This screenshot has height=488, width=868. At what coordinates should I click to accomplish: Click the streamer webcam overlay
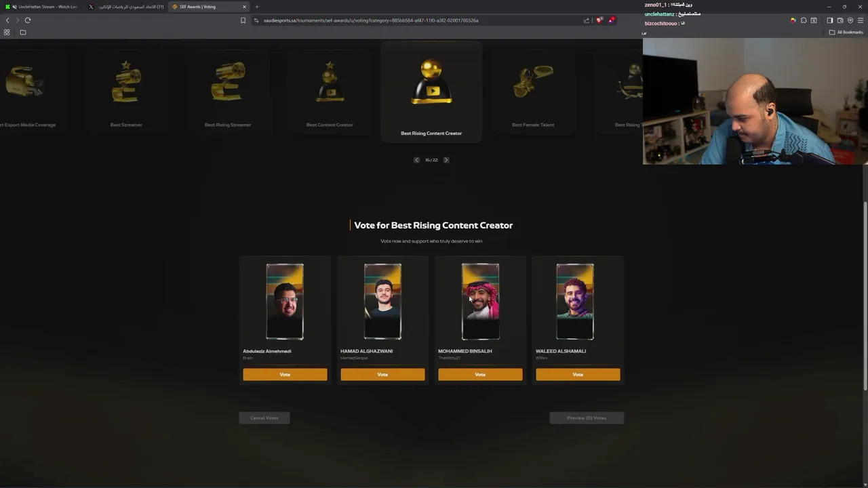click(755, 101)
